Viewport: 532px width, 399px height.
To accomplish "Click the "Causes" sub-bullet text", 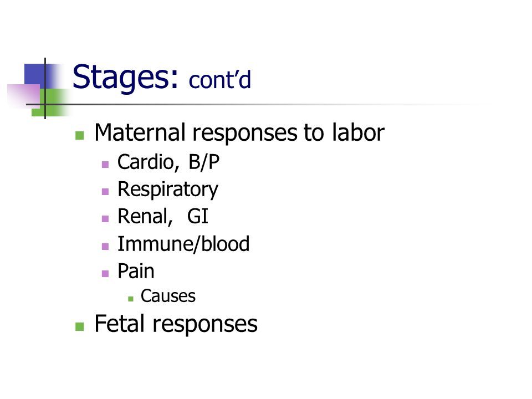I will click(168, 296).
